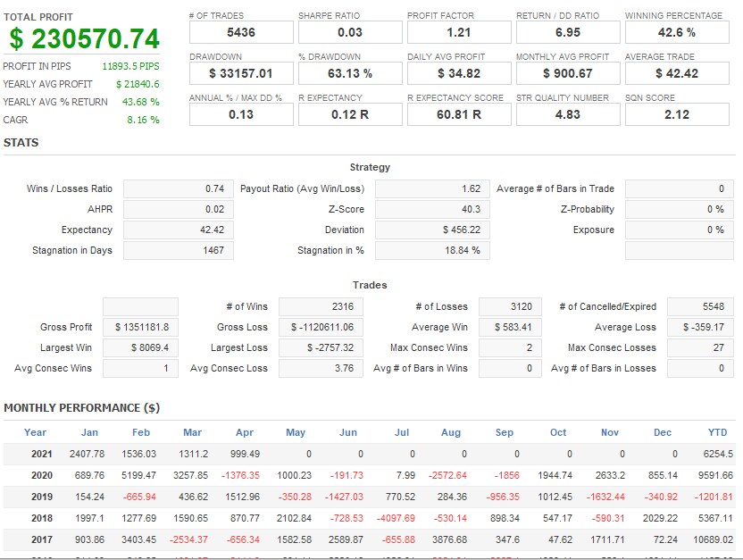Select the Jan column header
This screenshot has width=743, height=560.
coord(89,432)
